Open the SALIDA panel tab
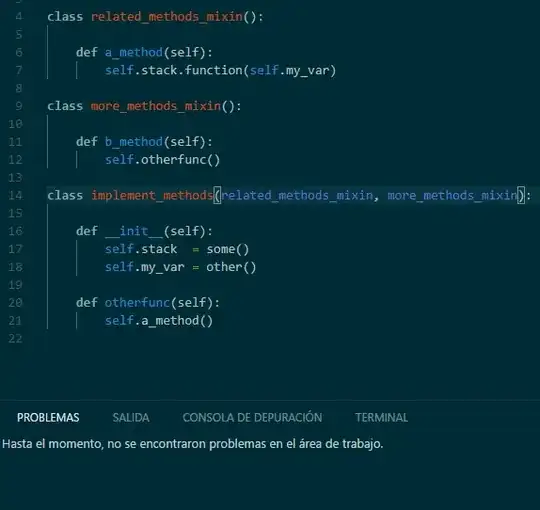 [x=131, y=417]
